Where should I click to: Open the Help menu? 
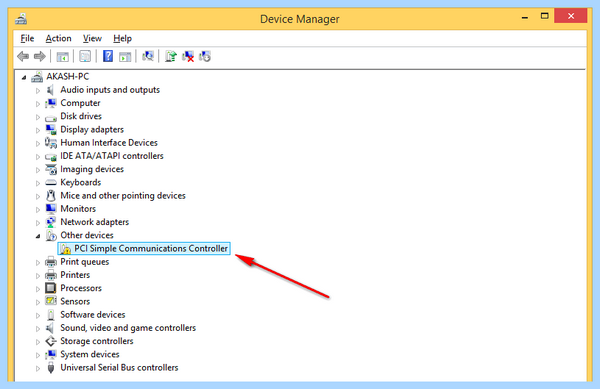tap(122, 38)
